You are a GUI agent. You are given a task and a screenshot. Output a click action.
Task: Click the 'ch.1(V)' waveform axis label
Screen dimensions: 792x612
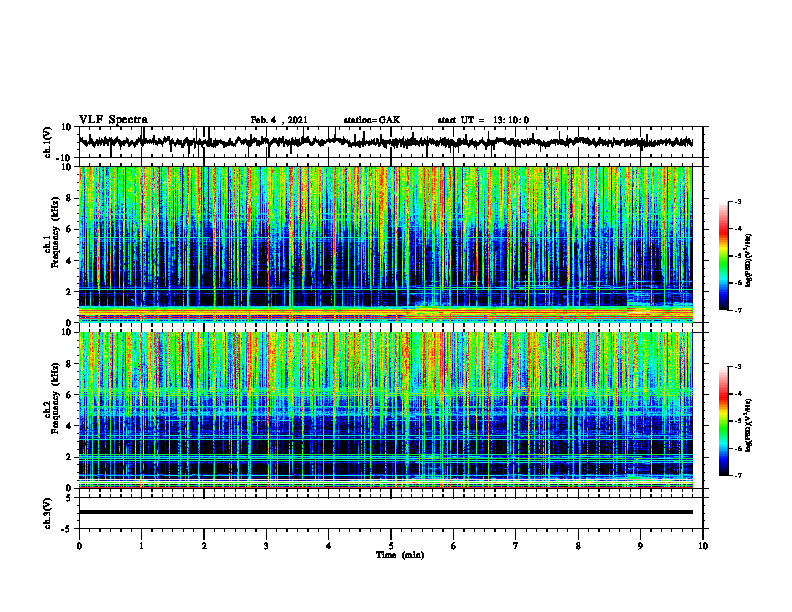(x=48, y=142)
